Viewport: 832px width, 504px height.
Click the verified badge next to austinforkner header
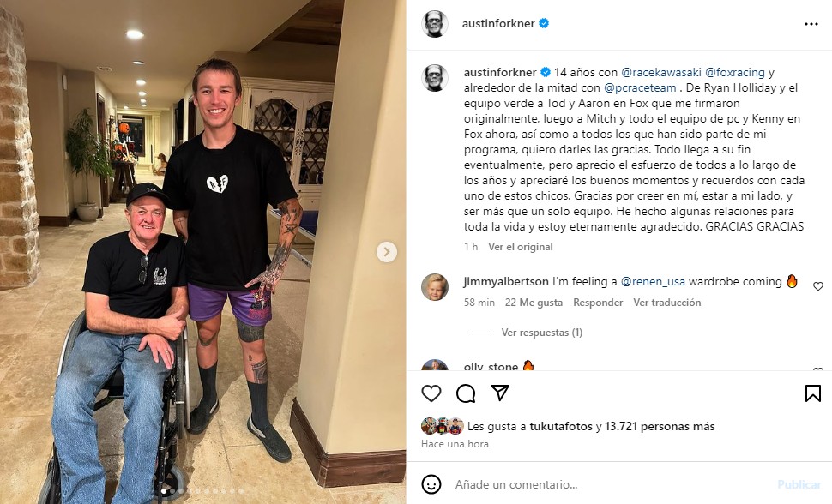point(544,23)
